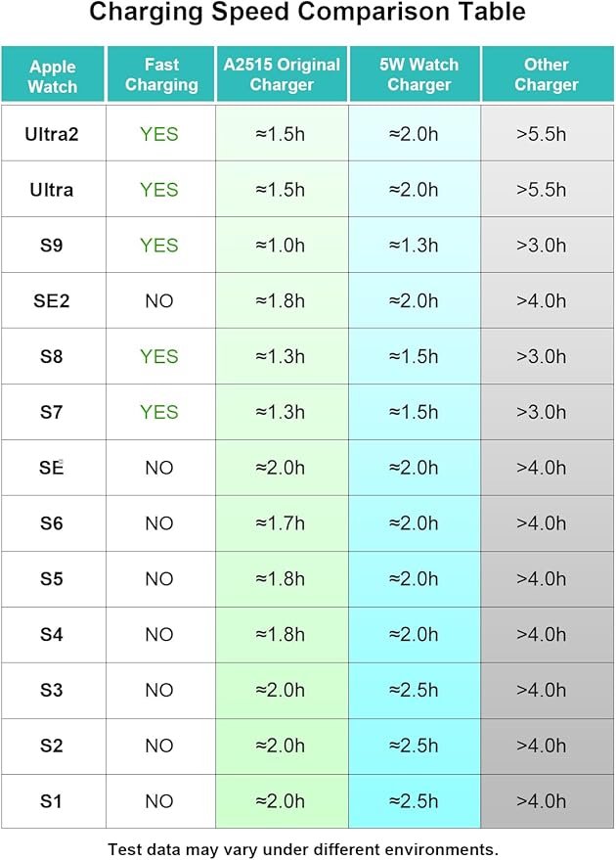
Task: Select the NO cell in S4 row
Action: pyautogui.click(x=159, y=635)
